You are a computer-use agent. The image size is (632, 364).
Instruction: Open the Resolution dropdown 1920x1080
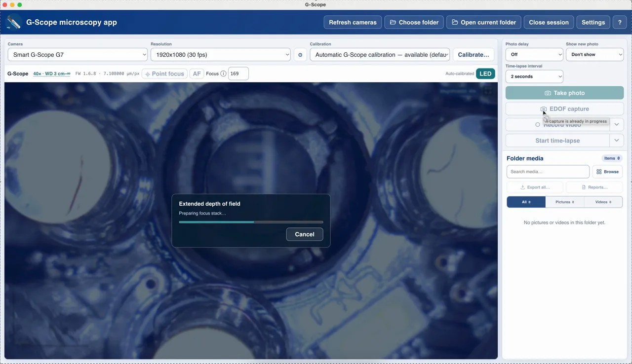[x=221, y=55]
